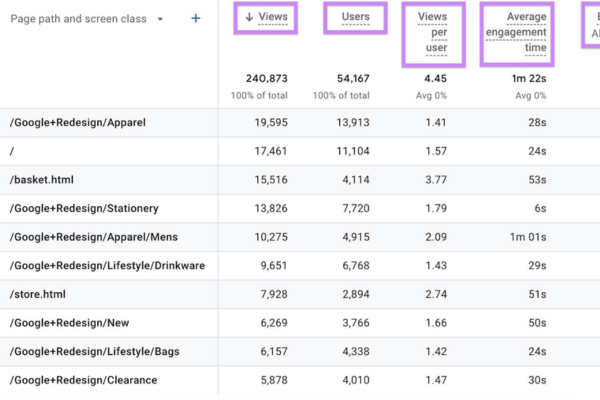Image resolution: width=600 pixels, height=400 pixels.
Task: Open the /Google+Redesign/Apparel/Mens row
Action: click(300, 237)
